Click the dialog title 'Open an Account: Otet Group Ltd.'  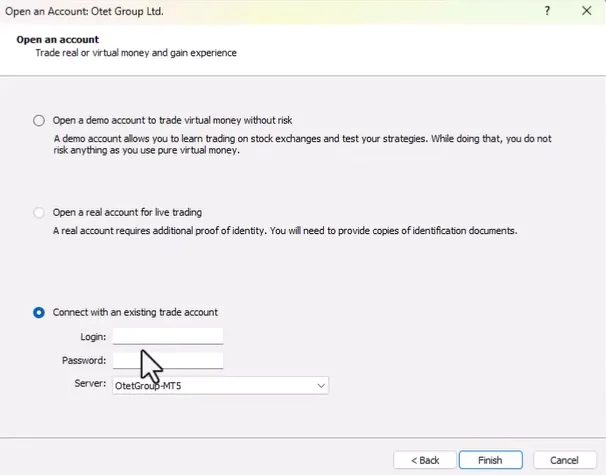coord(85,11)
